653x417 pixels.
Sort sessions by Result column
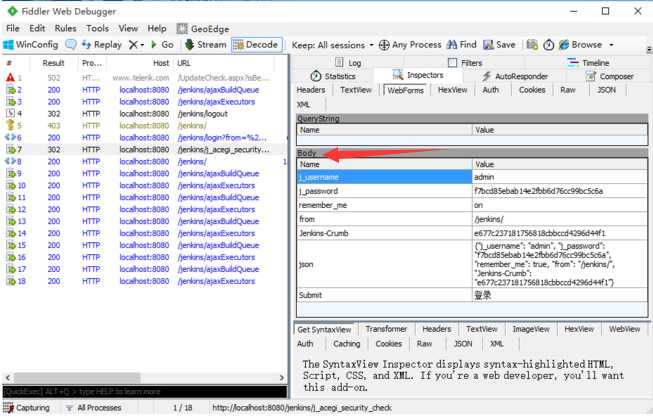pyautogui.click(x=53, y=63)
